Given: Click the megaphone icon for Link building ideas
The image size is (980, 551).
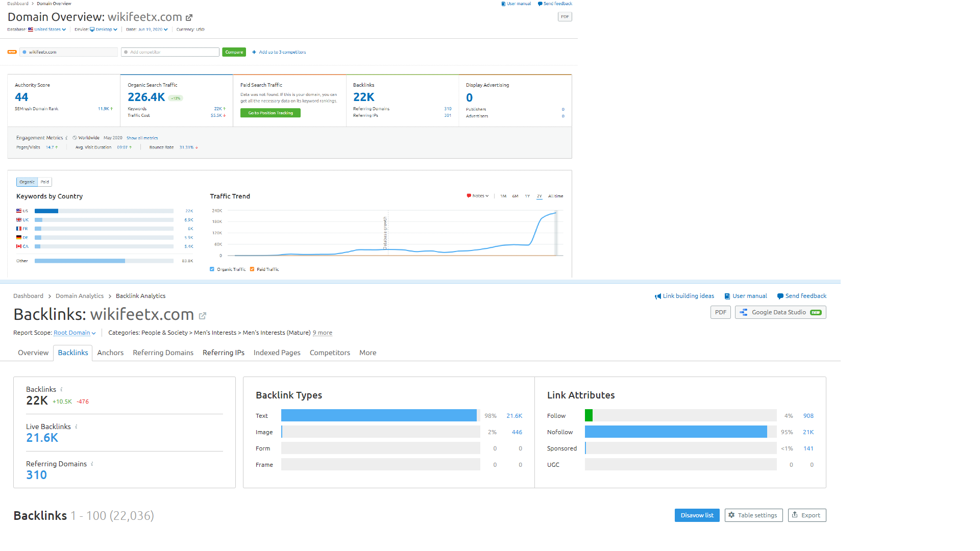Looking at the screenshot, I should click(x=658, y=296).
